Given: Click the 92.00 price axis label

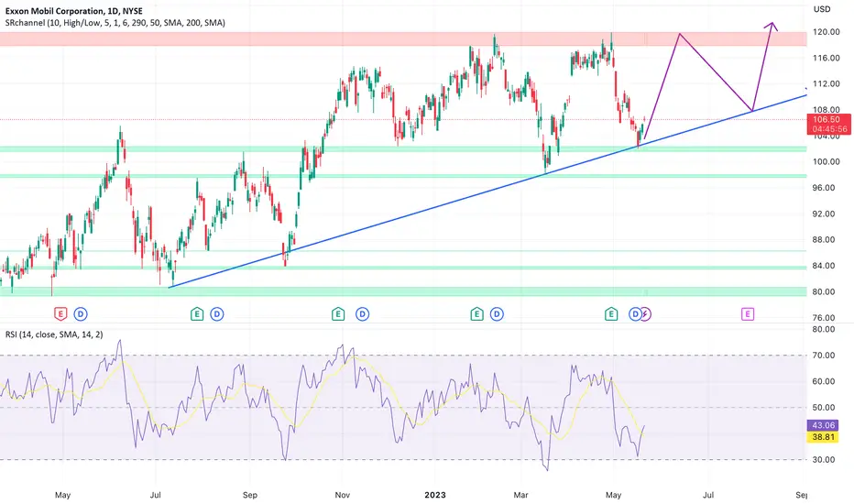Looking at the screenshot, I should click(826, 214).
